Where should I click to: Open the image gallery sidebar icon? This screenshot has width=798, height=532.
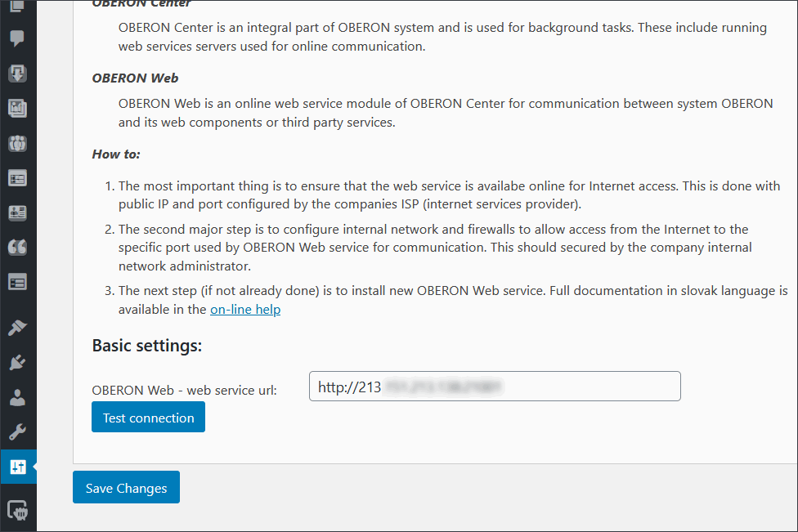coord(17,108)
